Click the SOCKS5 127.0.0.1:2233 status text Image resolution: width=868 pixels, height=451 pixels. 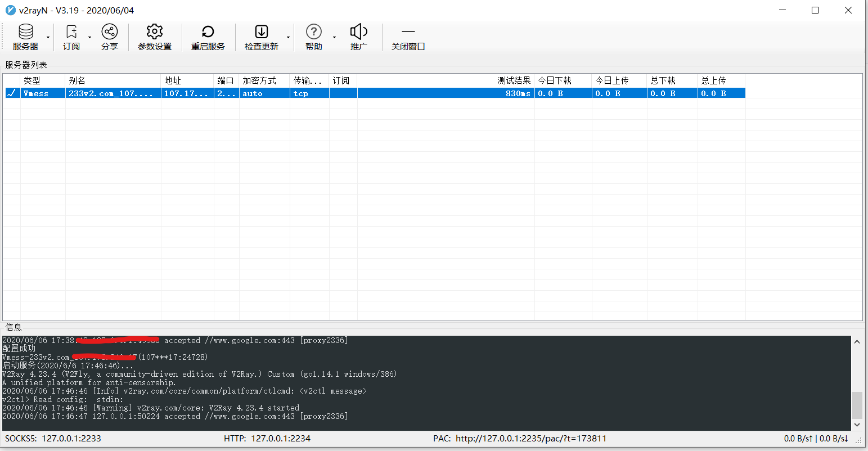[x=53, y=438]
